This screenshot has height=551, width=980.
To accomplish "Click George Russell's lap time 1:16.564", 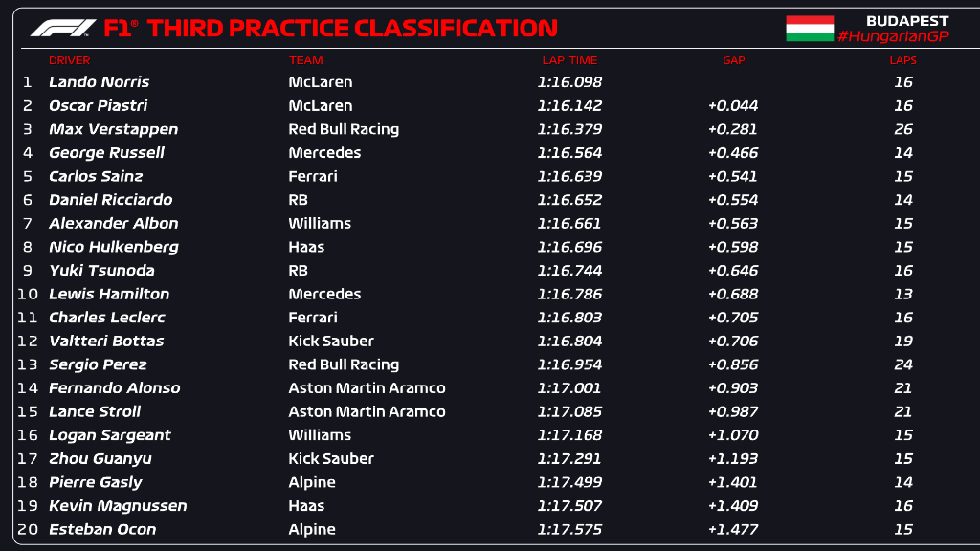I will click(569, 153).
